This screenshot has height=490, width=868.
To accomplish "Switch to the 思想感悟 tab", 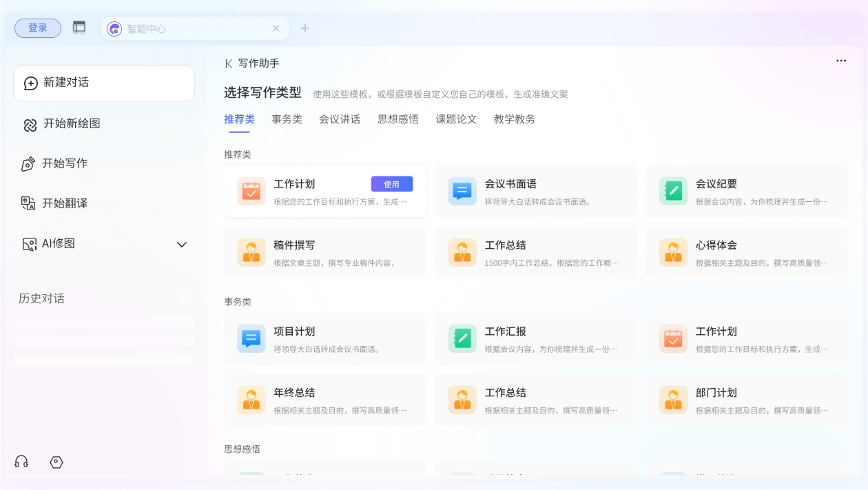I will click(x=398, y=119).
